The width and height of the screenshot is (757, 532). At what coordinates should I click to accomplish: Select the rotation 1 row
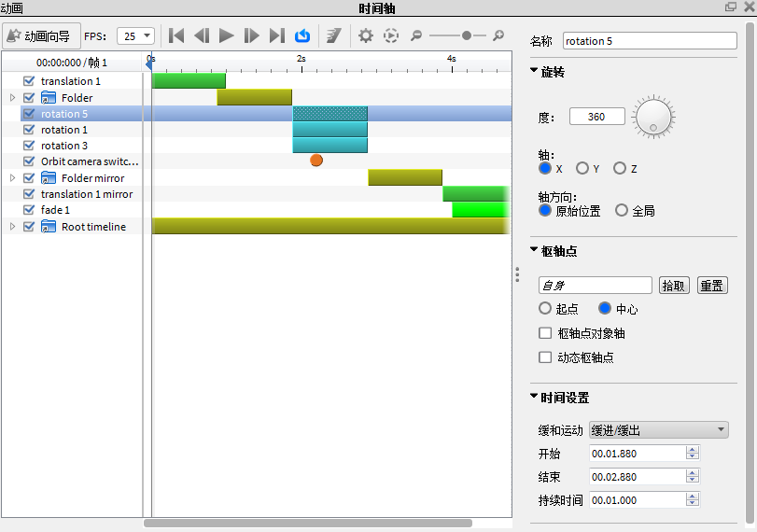[64, 130]
